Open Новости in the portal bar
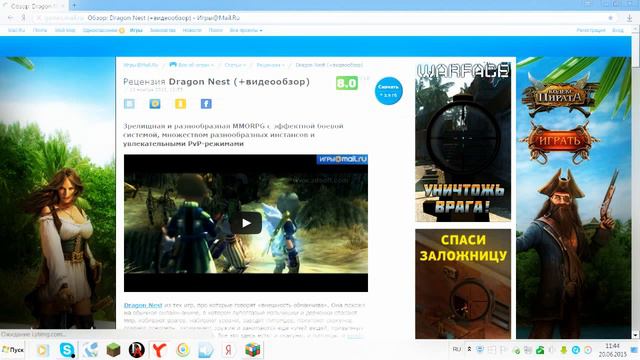This screenshot has height=360, width=640. 192,30
